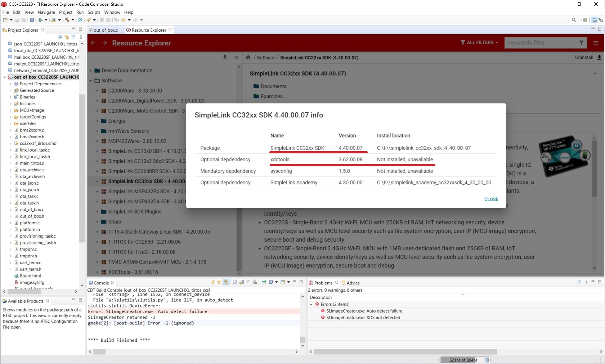Expand the Device Documentation node
The image size is (605, 364).
[x=91, y=71]
